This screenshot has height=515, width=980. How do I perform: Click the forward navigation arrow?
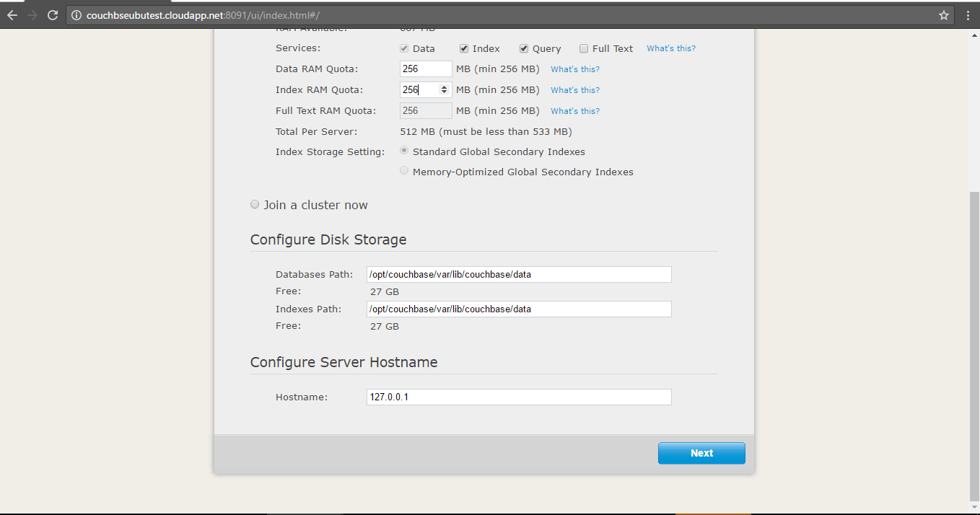32,14
